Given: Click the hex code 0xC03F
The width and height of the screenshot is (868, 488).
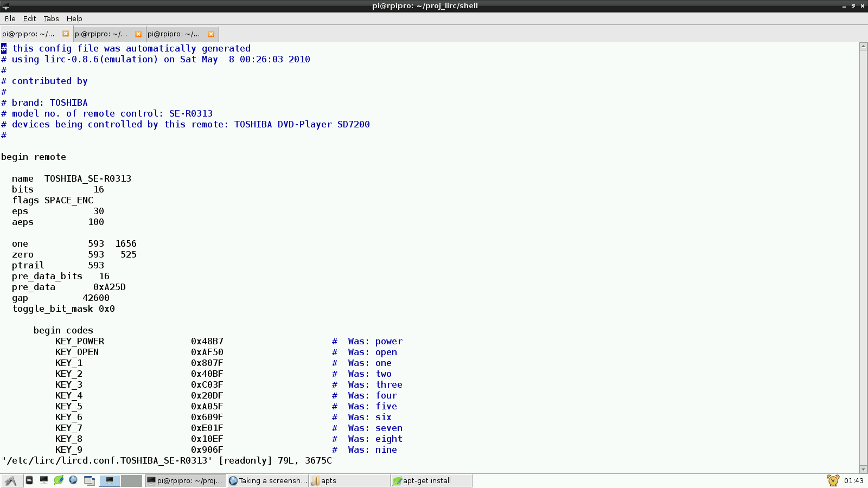Looking at the screenshot, I should [x=207, y=384].
